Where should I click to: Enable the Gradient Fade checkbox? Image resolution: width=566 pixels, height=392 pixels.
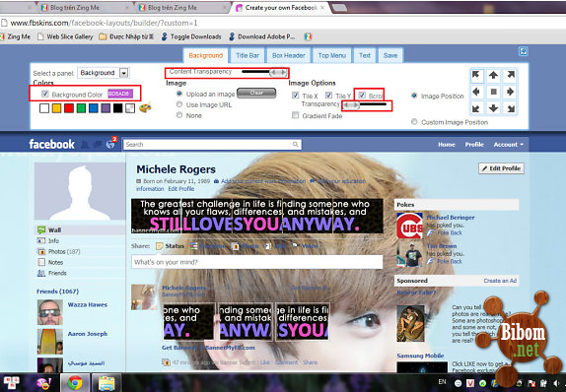295,115
